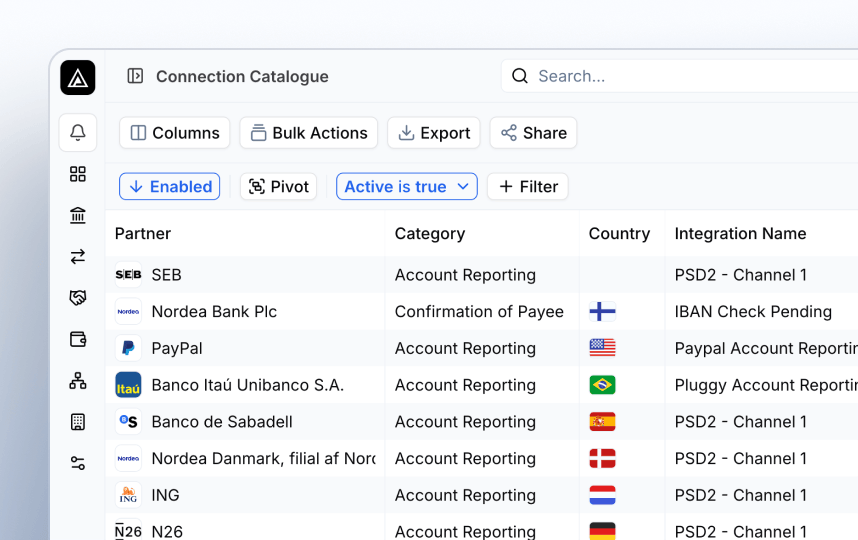858x540 pixels.
Task: Open the office building sidebar icon
Action: [x=78, y=422]
